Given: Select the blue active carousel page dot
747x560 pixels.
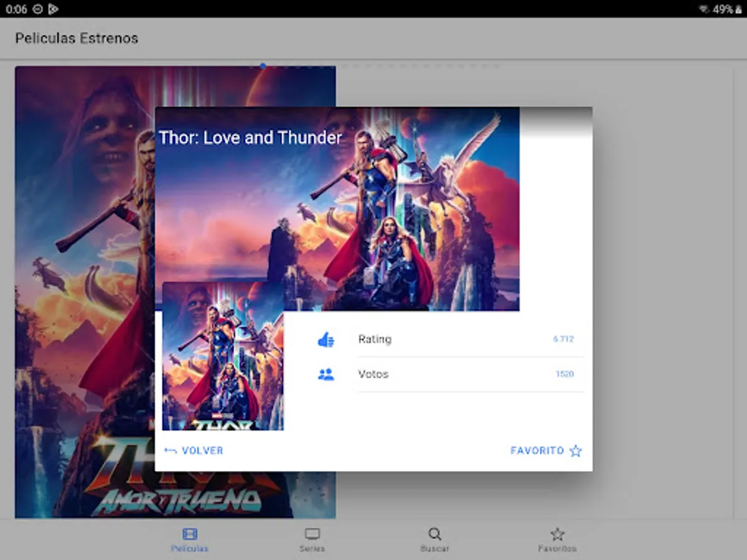Looking at the screenshot, I should tap(263, 66).
